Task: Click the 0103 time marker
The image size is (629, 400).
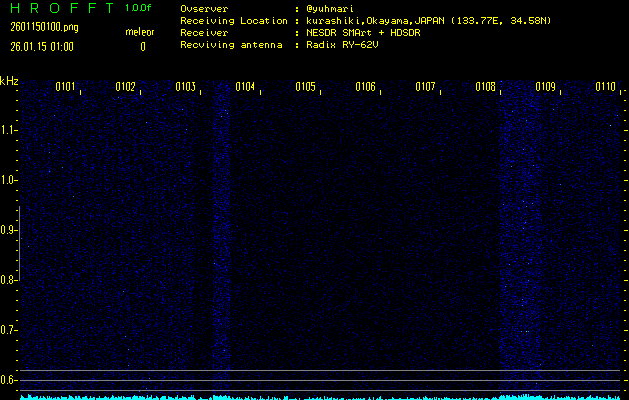Action: click(x=185, y=87)
